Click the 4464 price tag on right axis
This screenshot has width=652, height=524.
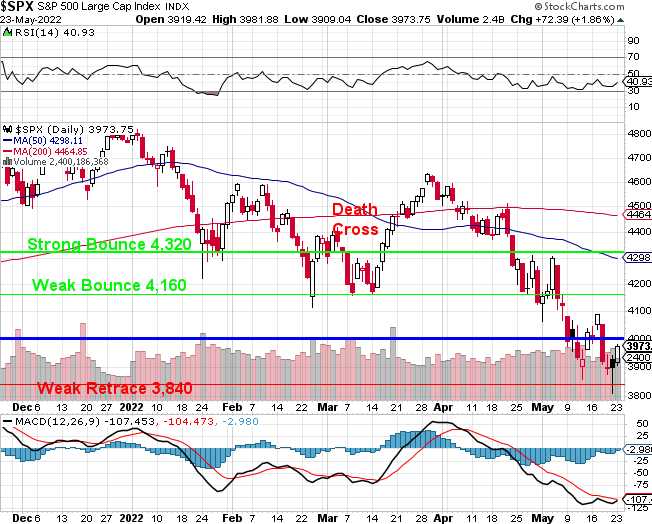click(637, 215)
